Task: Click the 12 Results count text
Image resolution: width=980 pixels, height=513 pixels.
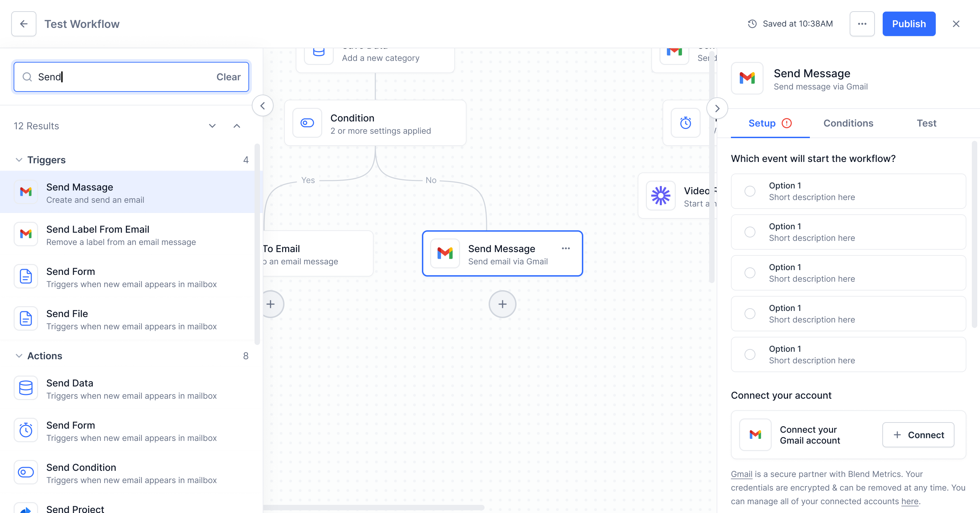Action: 36,126
